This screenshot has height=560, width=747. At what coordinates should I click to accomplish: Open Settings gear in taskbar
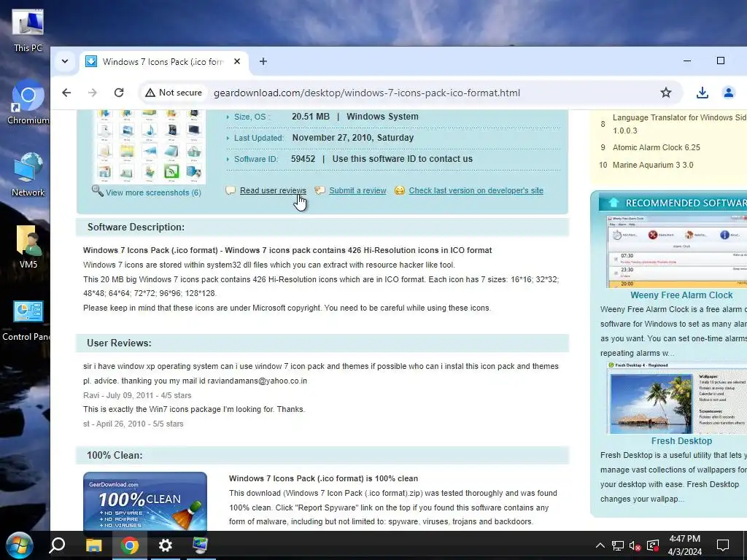(x=166, y=545)
